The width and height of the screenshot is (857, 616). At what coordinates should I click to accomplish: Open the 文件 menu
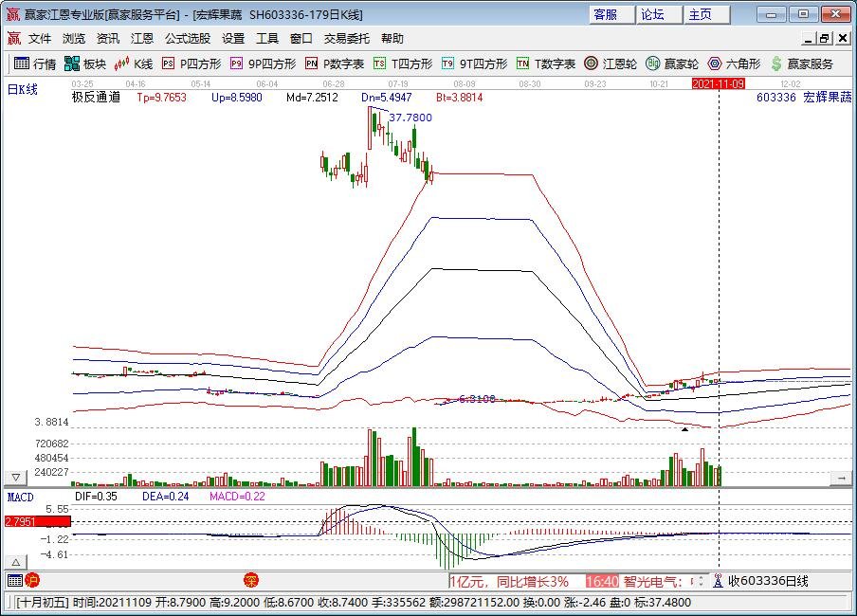pyautogui.click(x=40, y=38)
